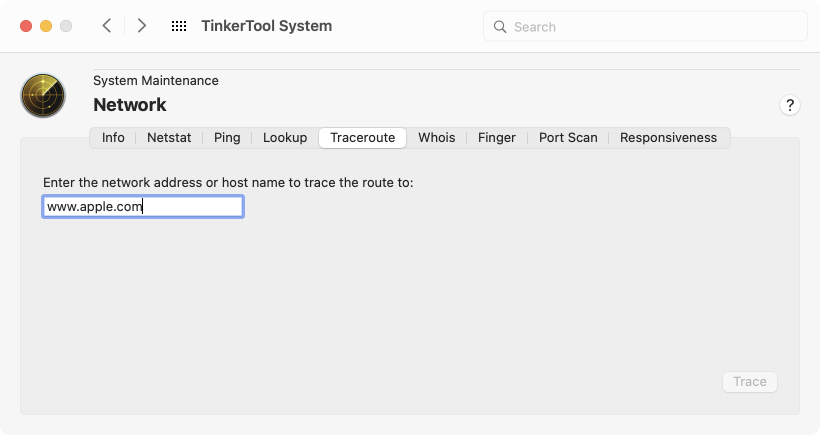
Task: Click the Trace button
Action: click(750, 382)
